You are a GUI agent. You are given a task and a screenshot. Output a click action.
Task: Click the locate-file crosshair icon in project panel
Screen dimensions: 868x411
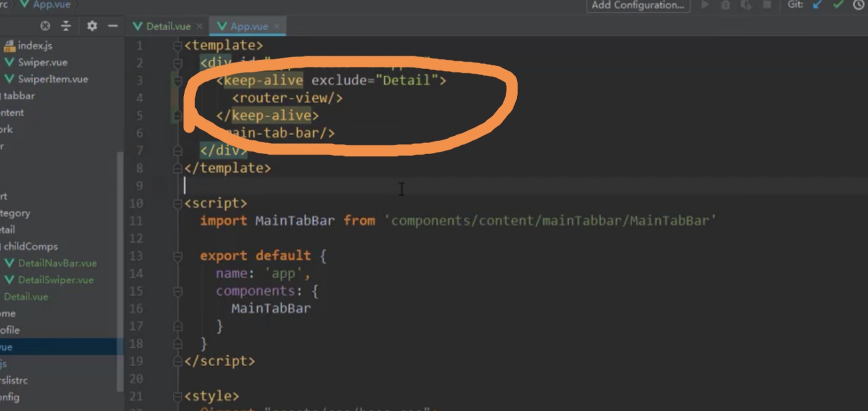tap(45, 26)
